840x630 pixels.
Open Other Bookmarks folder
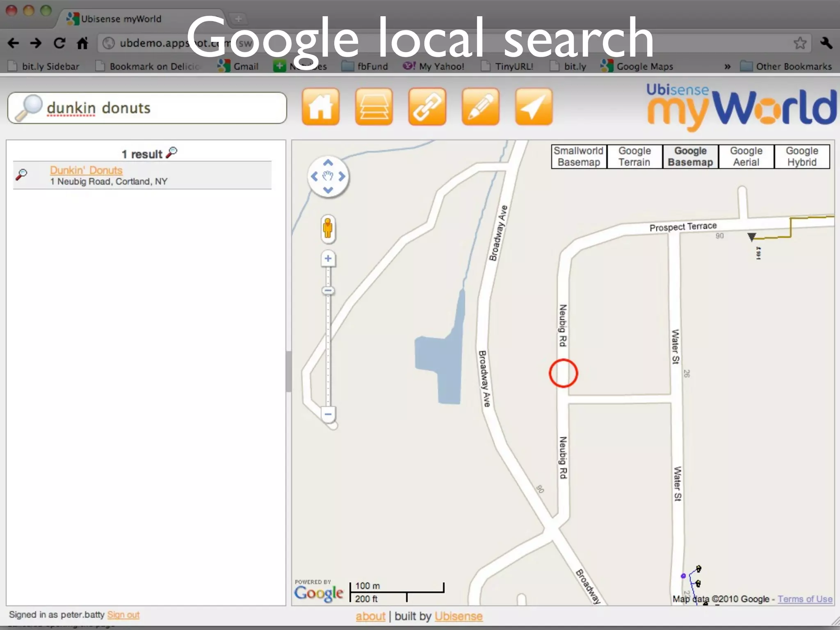(786, 66)
